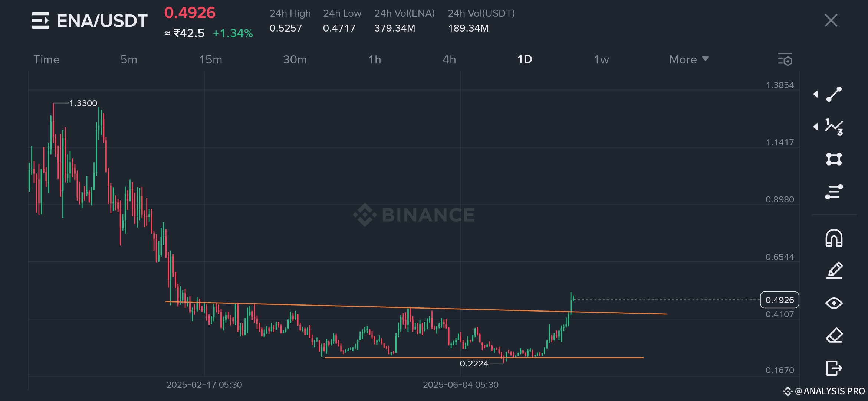The image size is (868, 401).
Task: Expand wave pattern tool options arrow
Action: click(x=815, y=127)
